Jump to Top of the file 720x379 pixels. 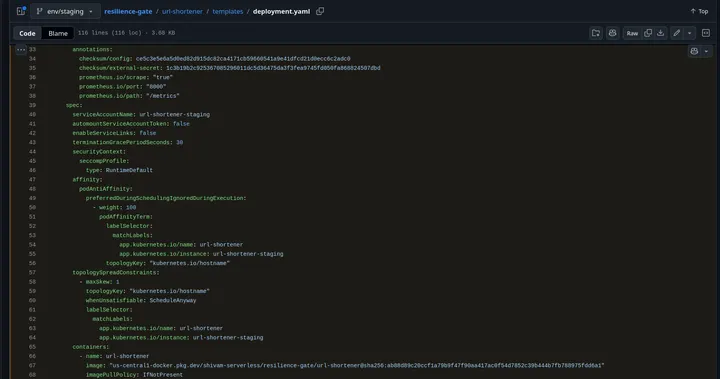(x=699, y=11)
